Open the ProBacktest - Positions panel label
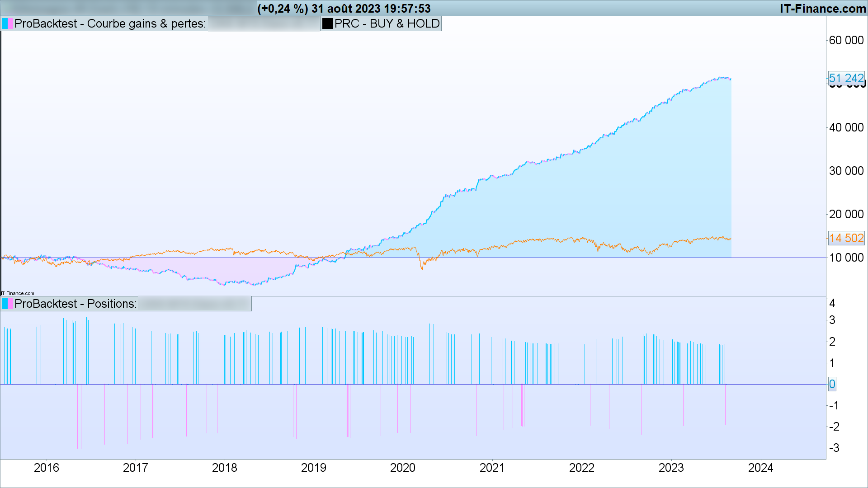The width and height of the screenshot is (868, 488). 75,304
